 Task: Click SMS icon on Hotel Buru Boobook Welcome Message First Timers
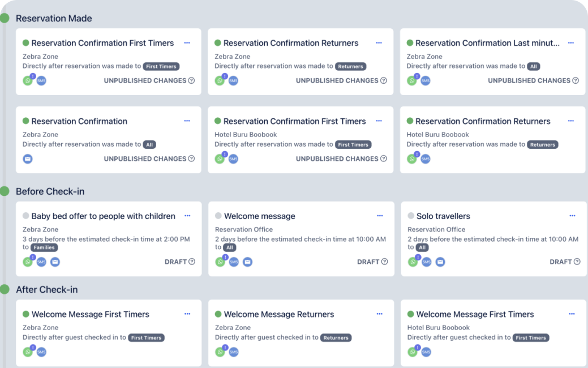point(426,352)
